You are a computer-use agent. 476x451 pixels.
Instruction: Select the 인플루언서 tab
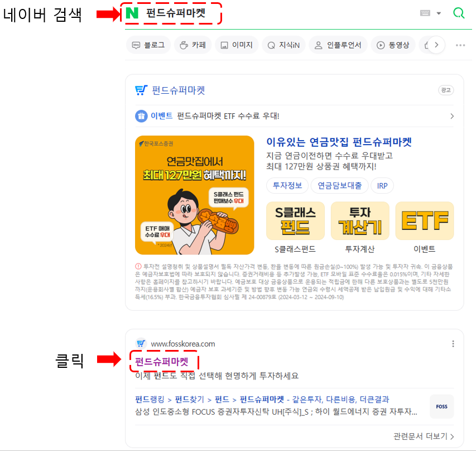click(x=338, y=45)
